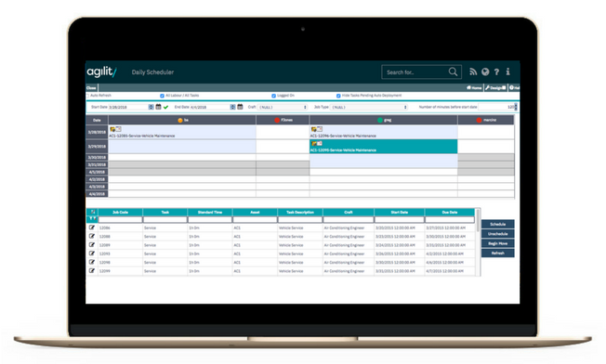Click End Date spinner arrows
Viewport: 606px width, 364px height.
click(232, 107)
